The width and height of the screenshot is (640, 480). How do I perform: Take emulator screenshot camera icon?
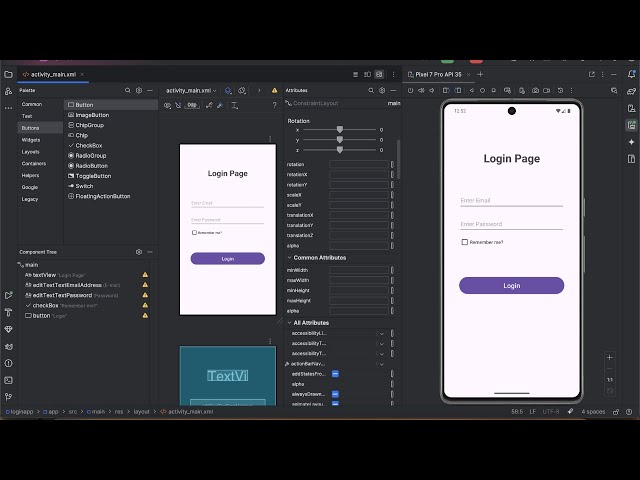tap(535, 90)
